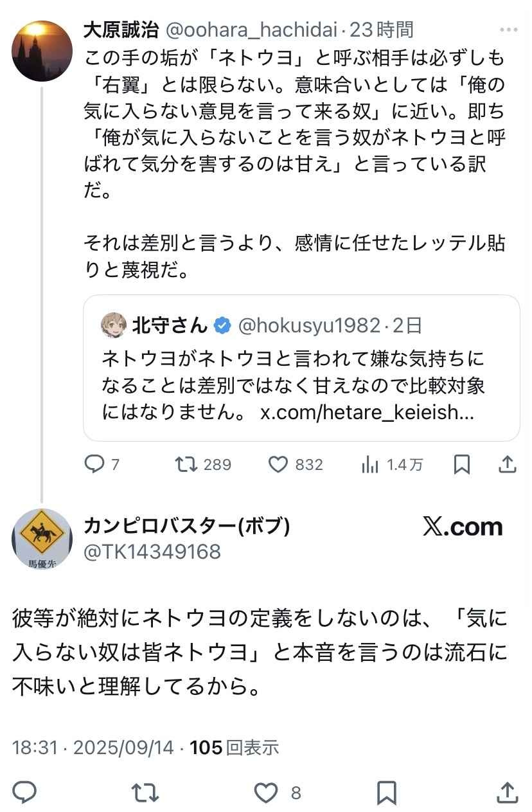This screenshot has width=532, height=812.
Task: Repost カンピロバスター's post at the bottom
Action: click(x=145, y=793)
